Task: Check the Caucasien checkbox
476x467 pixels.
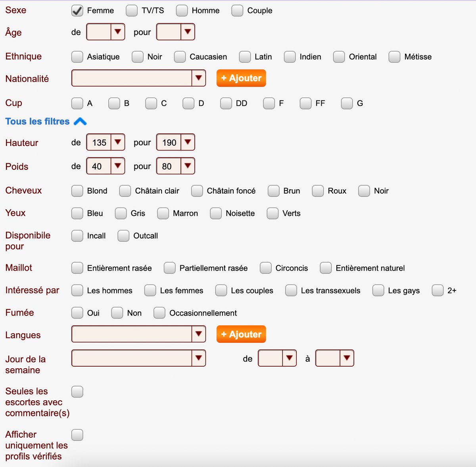Action: pyautogui.click(x=180, y=57)
